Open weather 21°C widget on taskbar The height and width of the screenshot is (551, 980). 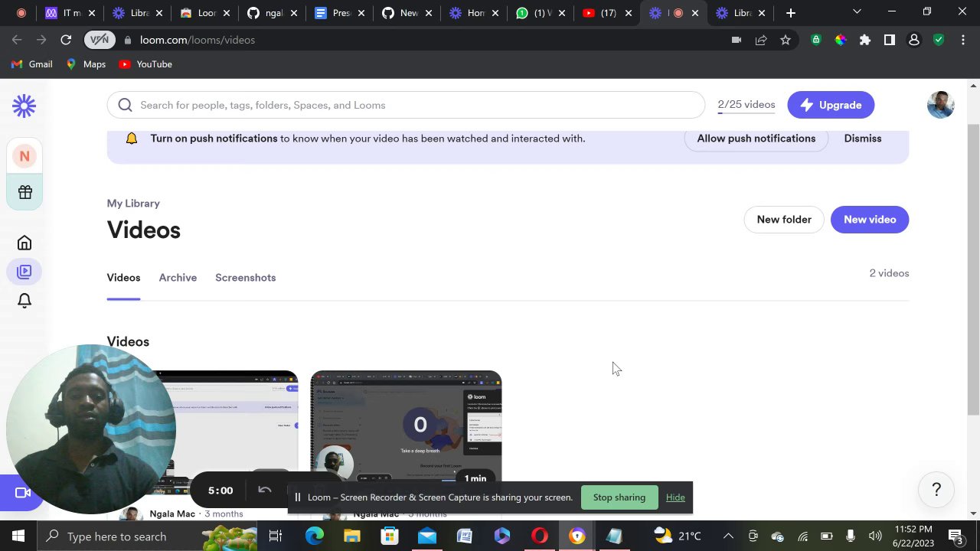coord(678,536)
